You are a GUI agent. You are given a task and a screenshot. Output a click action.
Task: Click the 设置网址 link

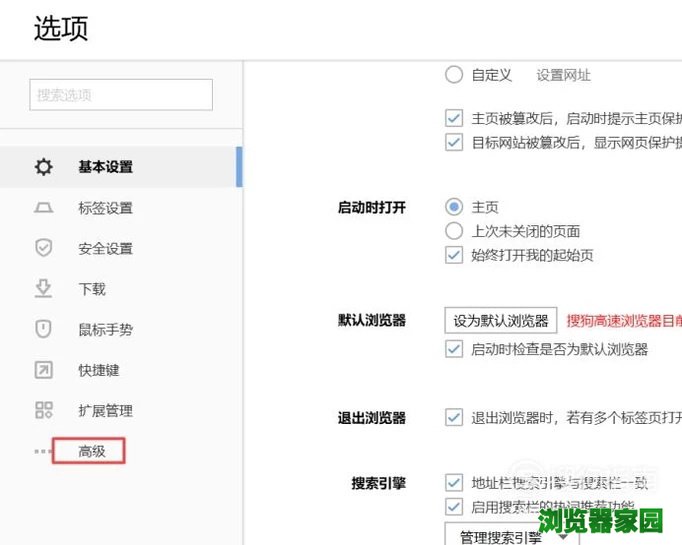563,75
